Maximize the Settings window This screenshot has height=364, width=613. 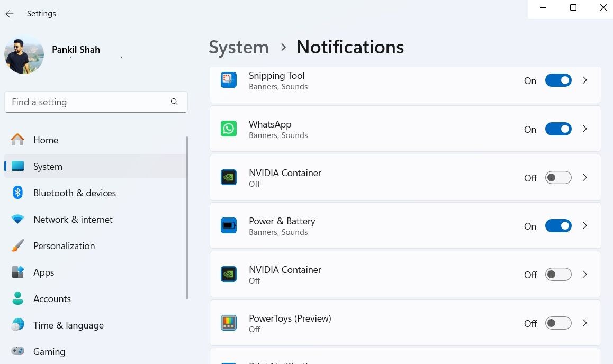click(x=573, y=8)
